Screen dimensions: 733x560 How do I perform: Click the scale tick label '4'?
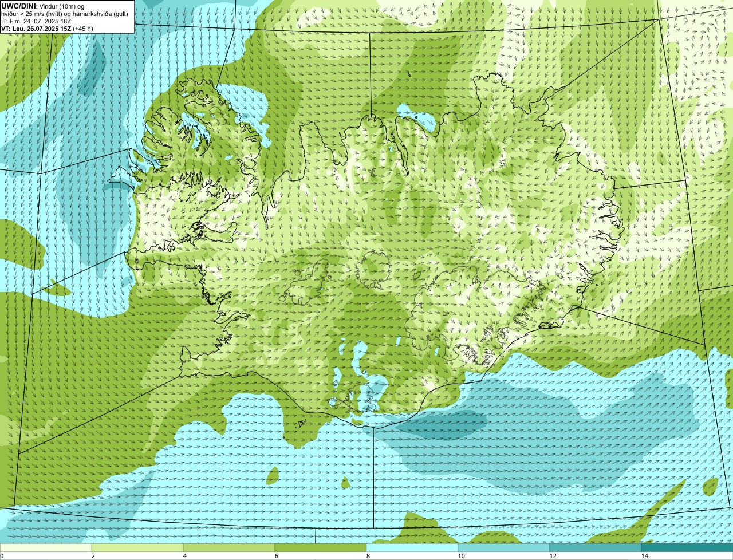pos(185,556)
